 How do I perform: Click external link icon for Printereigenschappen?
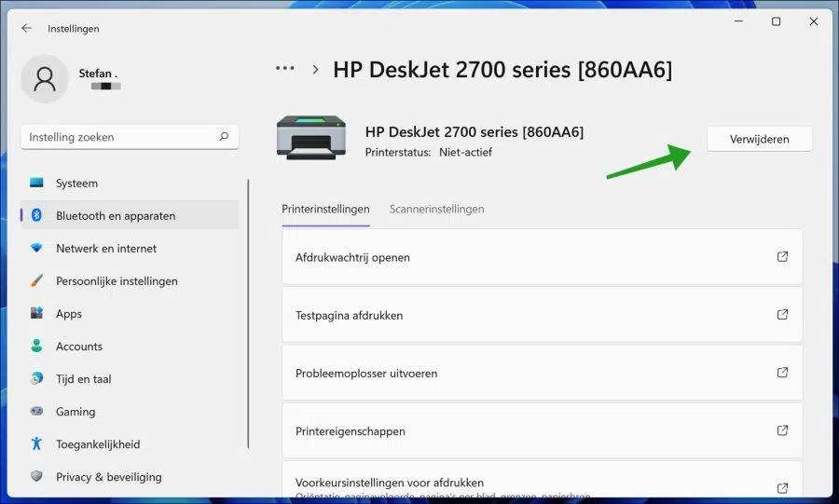point(782,430)
